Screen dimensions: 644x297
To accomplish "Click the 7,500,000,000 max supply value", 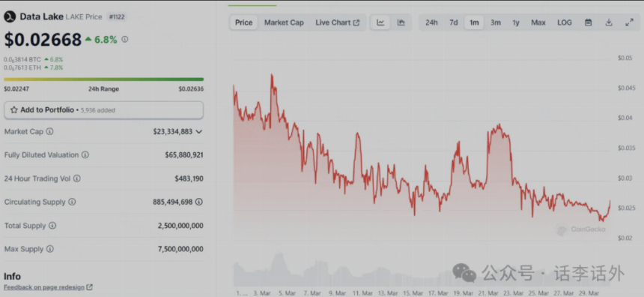I will pos(180,249).
